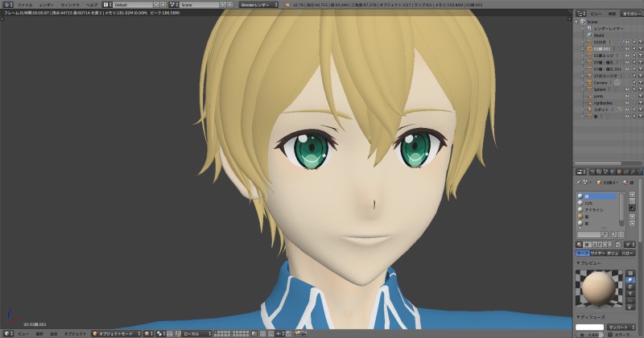Hide the Sphere object via eye icon
Screen dimensions: 644x338
627,89
